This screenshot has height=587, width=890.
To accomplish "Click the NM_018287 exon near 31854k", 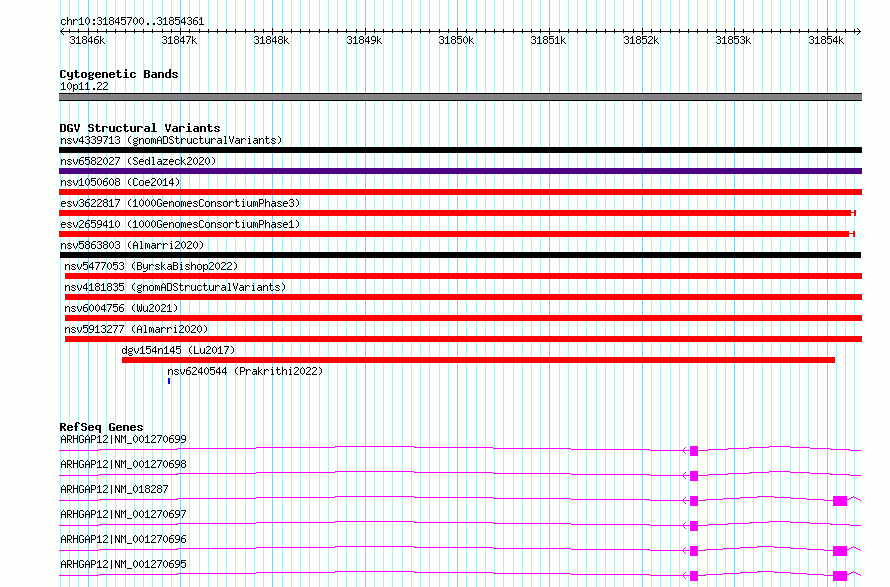I will 840,501.
